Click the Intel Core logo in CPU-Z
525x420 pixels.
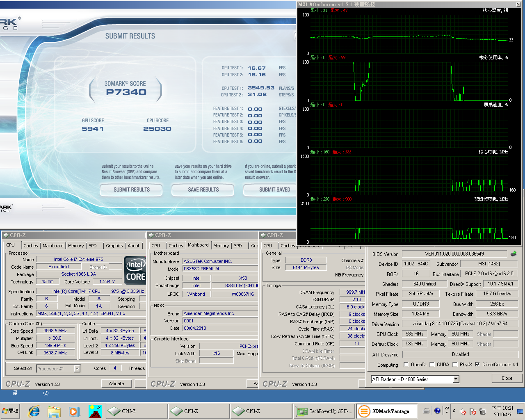click(135, 270)
